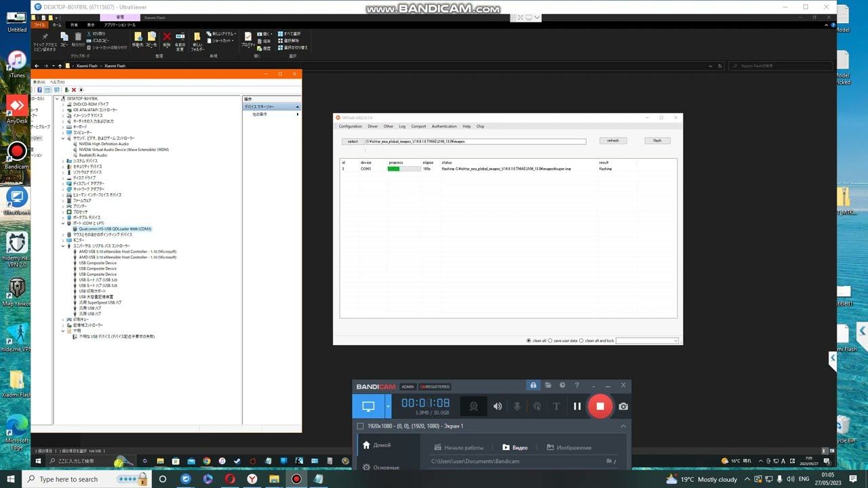Open MiFlash Configuration menu
This screenshot has height=488, width=868.
[x=351, y=126]
